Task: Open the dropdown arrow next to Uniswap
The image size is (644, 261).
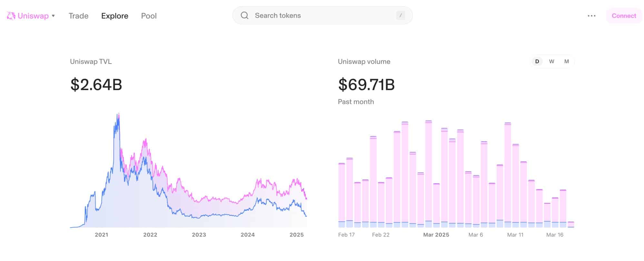Action: [x=54, y=16]
